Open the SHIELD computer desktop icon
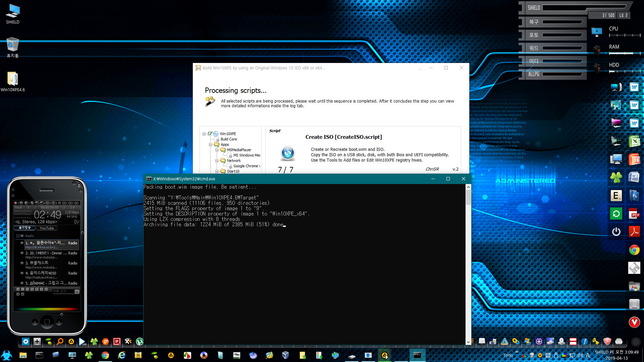The image size is (644, 362). [13, 14]
